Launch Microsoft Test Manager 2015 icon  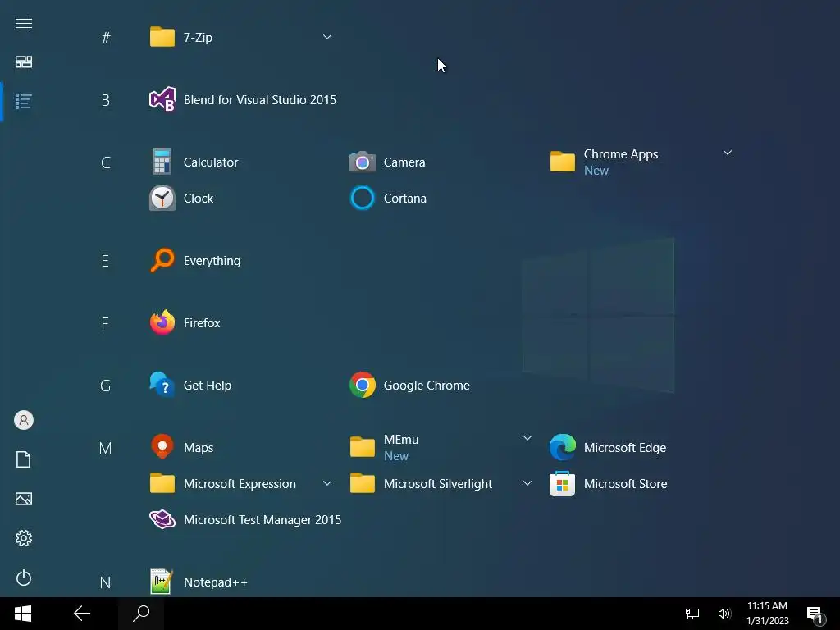162,519
